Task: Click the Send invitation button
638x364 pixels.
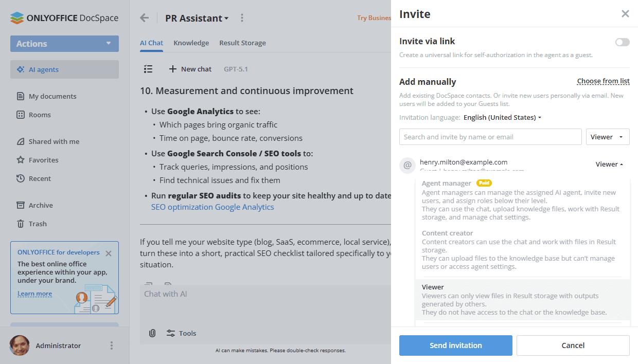Action: [455, 345]
